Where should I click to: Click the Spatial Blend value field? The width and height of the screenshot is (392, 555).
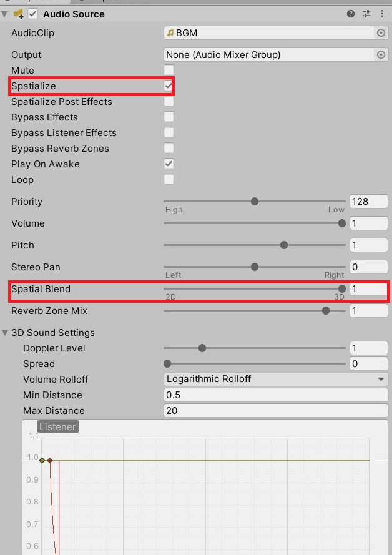pyautogui.click(x=369, y=289)
